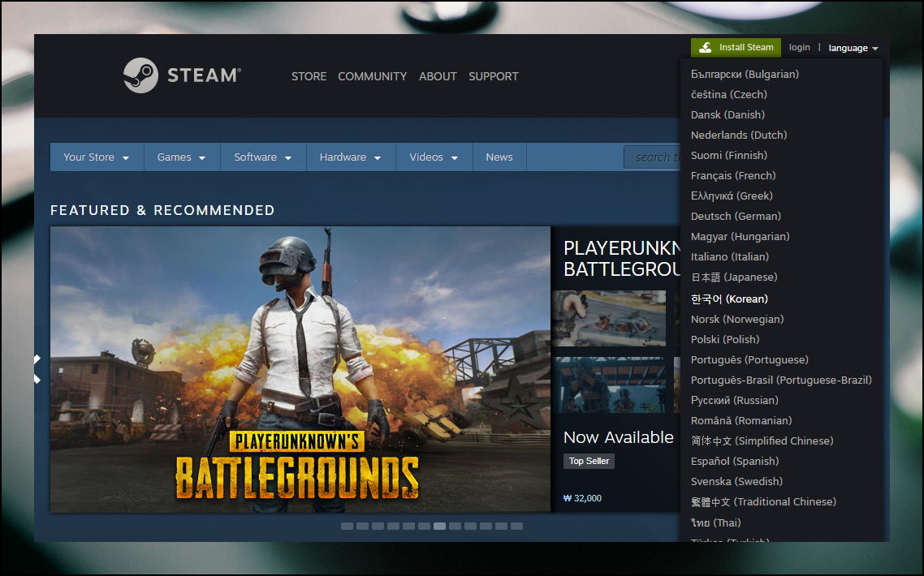Choose Português-Brasil (Portuguese-Brazil) language

[781, 380]
